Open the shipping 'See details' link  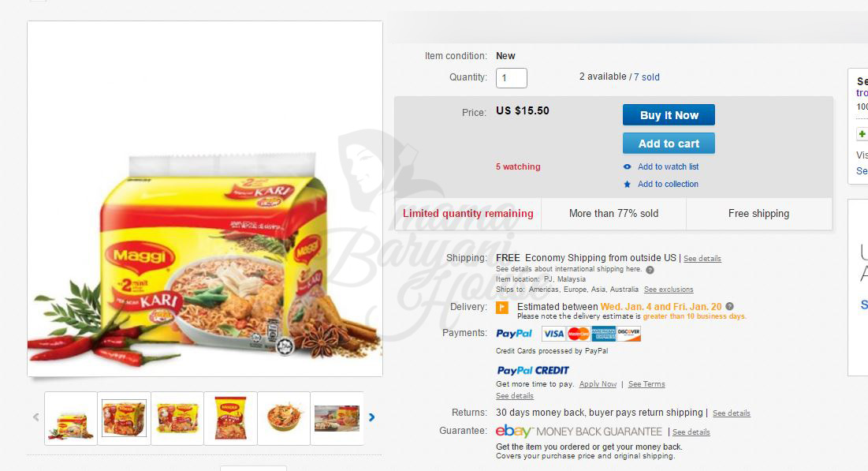point(702,259)
